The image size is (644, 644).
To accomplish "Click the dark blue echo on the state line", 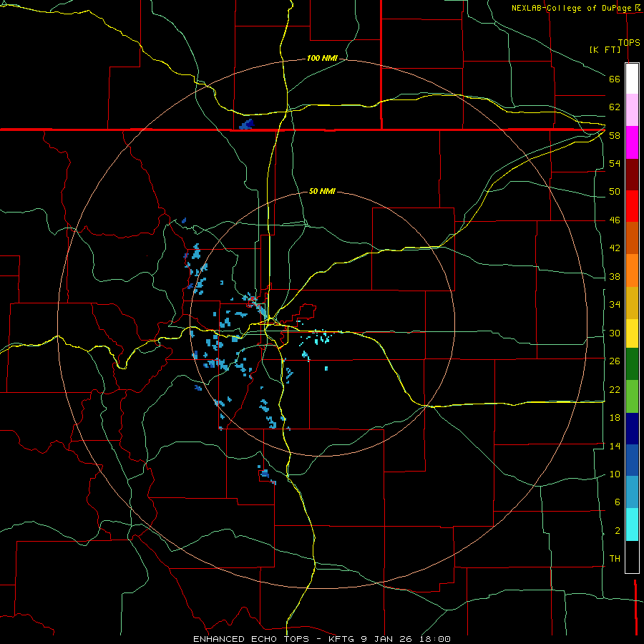I will [x=246, y=125].
